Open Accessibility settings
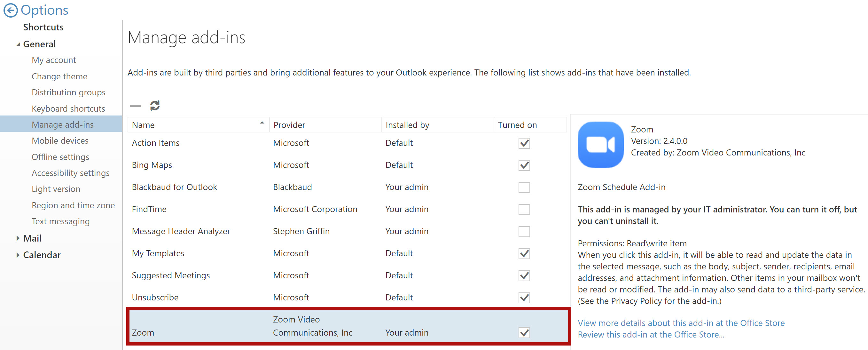The image size is (868, 350). click(71, 173)
